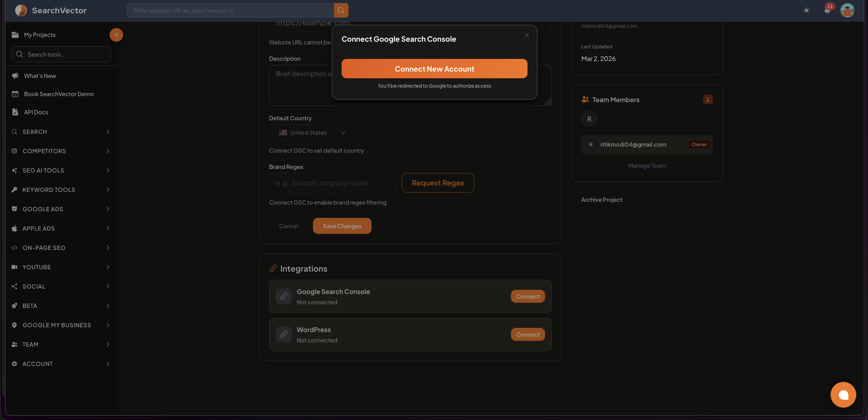The image size is (868, 420).
Task: Click the ON-PAGE SEO code icon
Action: [14, 247]
